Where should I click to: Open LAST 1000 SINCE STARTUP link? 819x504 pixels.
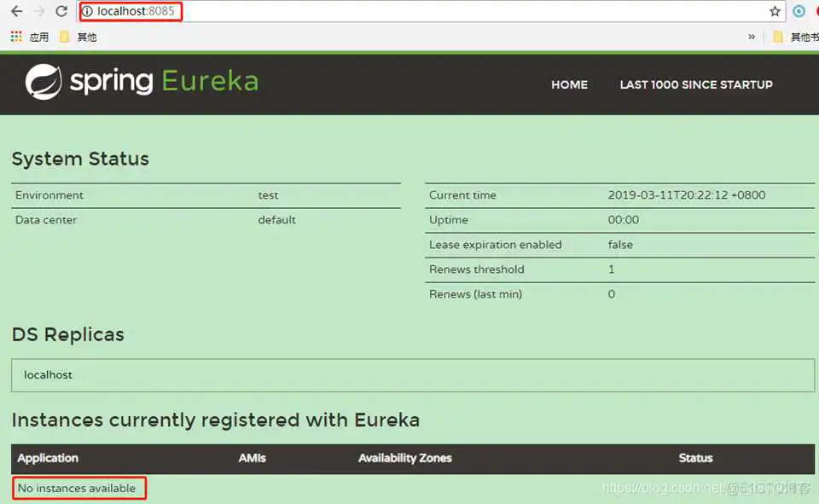coord(696,84)
